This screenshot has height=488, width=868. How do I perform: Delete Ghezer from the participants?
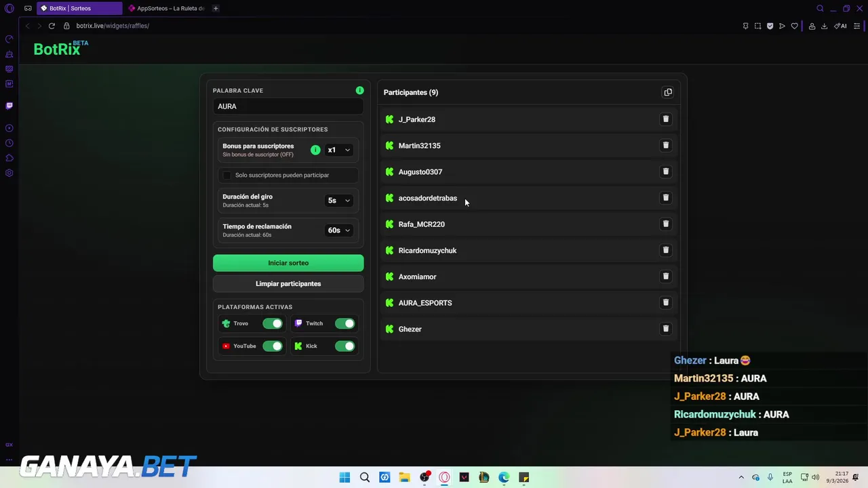[665, 329]
